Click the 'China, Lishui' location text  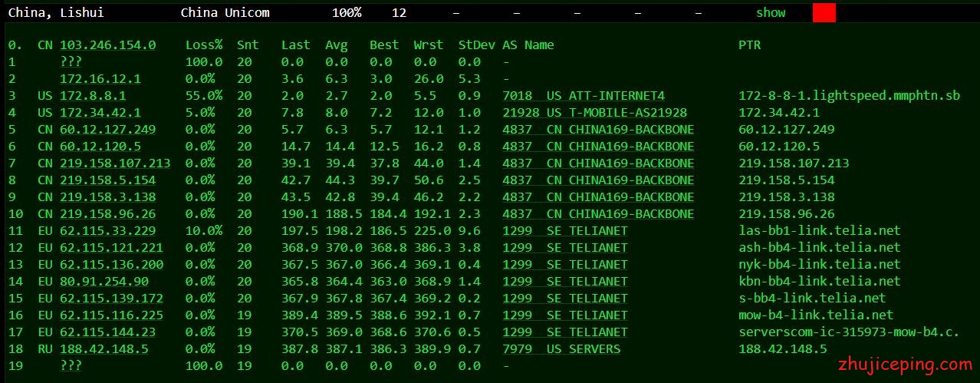[56, 12]
